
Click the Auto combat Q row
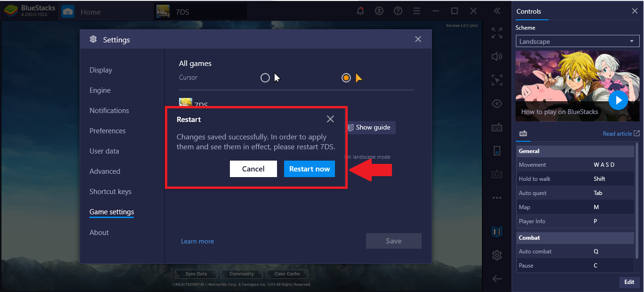tap(575, 251)
